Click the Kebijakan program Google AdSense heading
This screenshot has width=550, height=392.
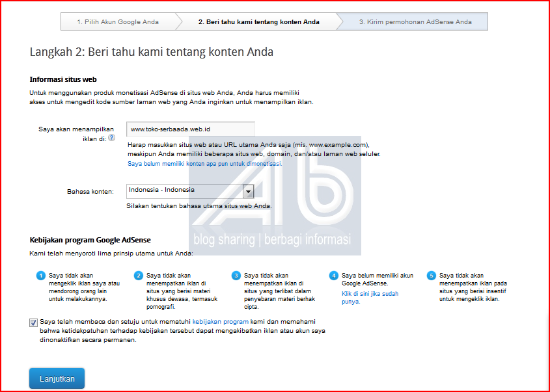(90, 240)
